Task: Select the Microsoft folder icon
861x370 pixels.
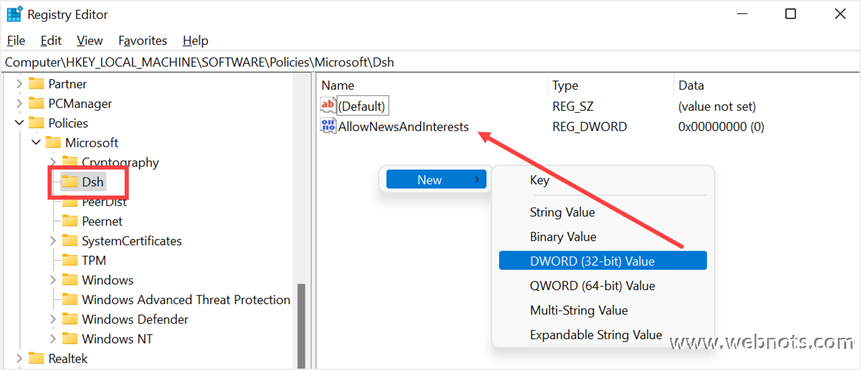Action: pyautogui.click(x=53, y=143)
